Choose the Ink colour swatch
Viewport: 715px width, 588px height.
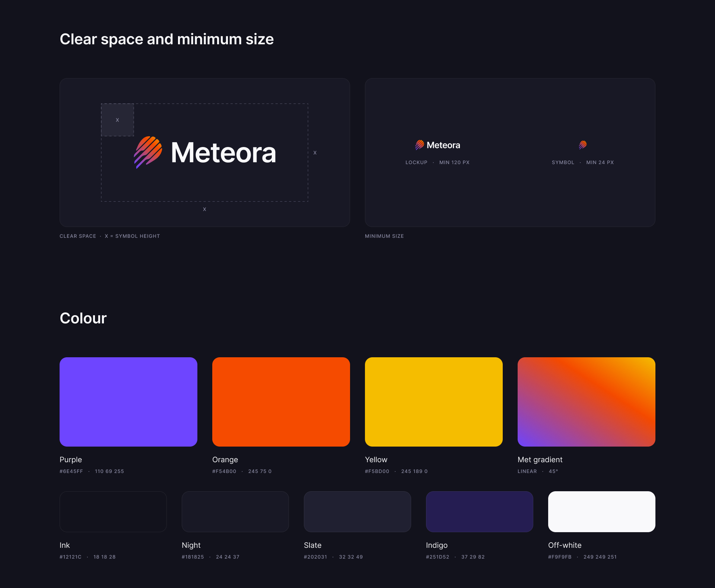113,512
